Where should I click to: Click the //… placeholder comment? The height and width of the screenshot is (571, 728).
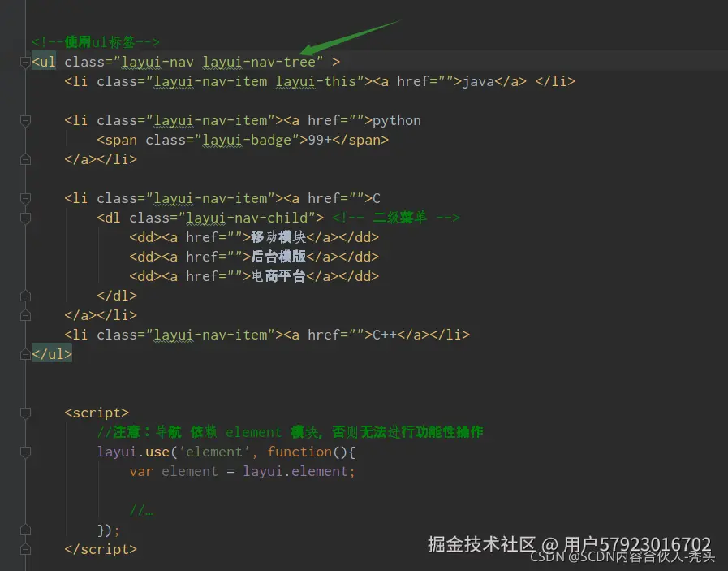pos(141,511)
